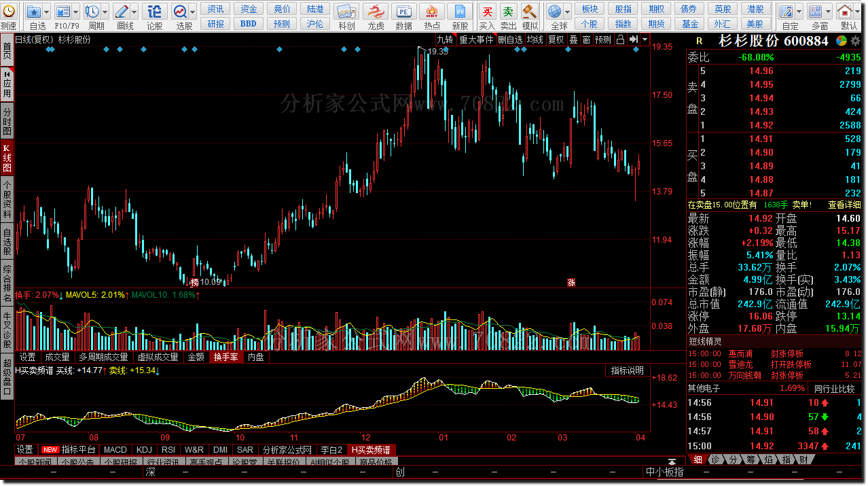
Task: Open the 自选 favorites star folder icon
Action: point(33,12)
